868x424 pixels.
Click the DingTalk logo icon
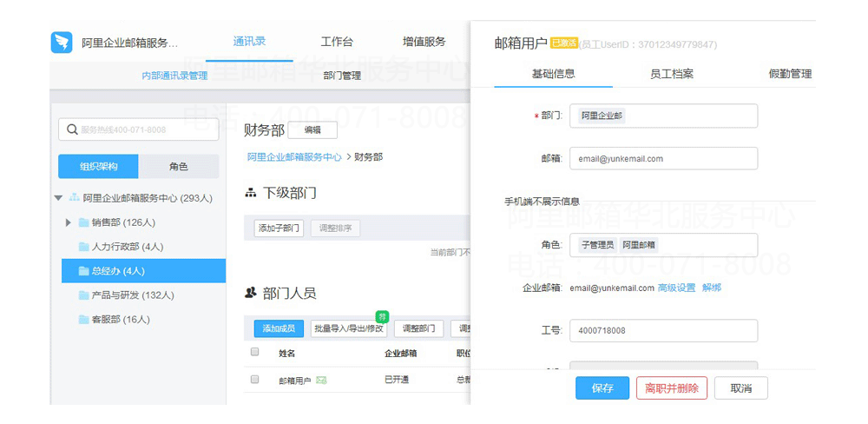point(62,43)
